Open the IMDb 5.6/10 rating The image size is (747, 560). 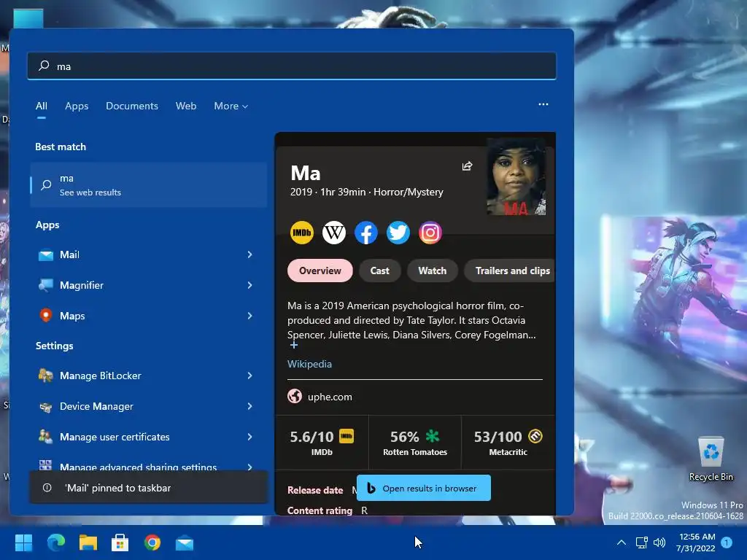pos(322,443)
